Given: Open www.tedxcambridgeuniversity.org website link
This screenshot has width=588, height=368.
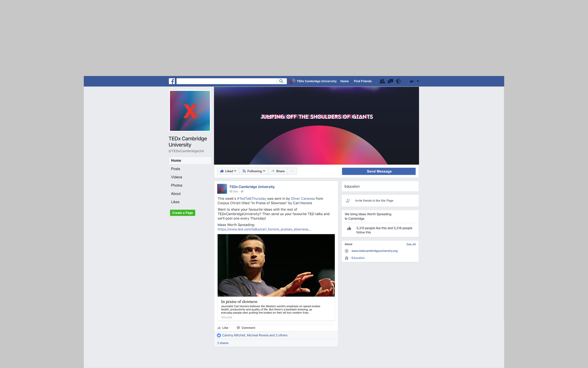Looking at the screenshot, I should [374, 251].
